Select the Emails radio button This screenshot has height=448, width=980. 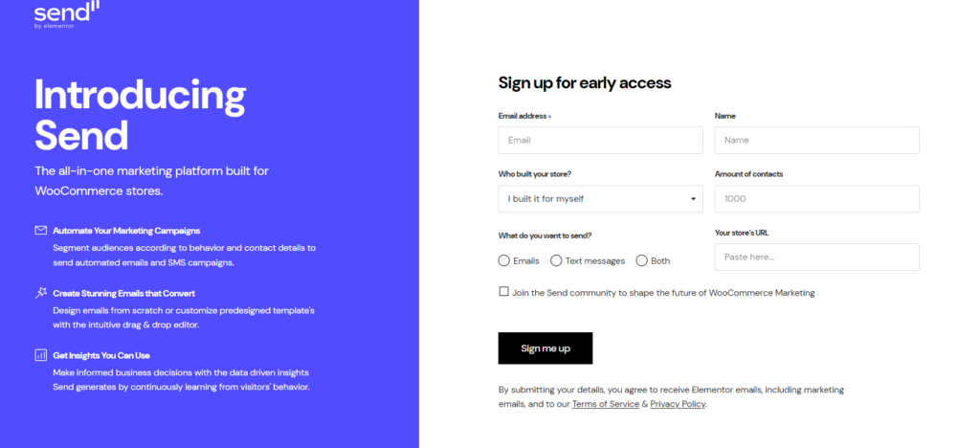point(503,260)
